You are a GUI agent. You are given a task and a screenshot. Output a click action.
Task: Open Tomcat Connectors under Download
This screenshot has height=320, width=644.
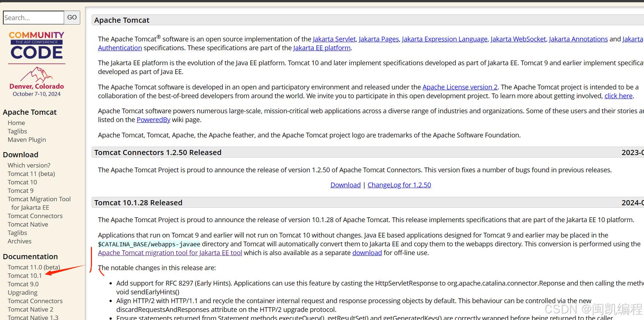click(35, 216)
